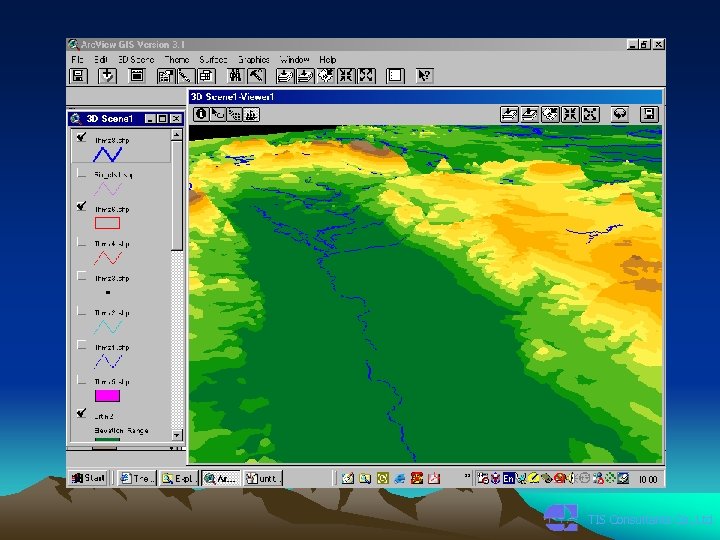This screenshot has height=540, width=720.
Task: Select the sailboat Fly tool in viewer toolbar
Action: coord(251,114)
